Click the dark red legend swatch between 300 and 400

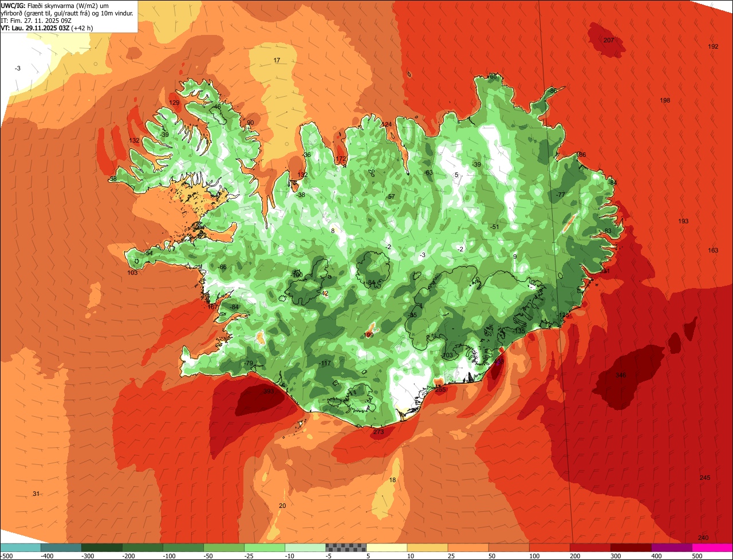pos(630,547)
